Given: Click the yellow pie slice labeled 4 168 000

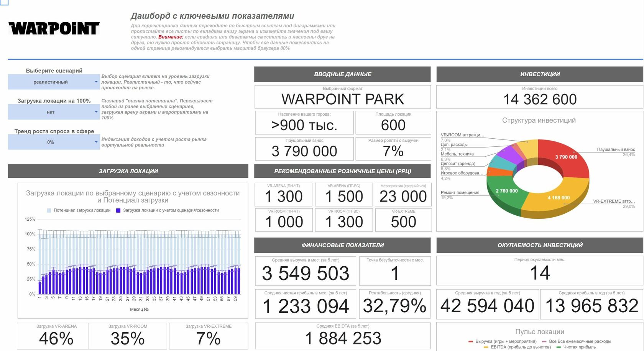Looking at the screenshot, I should (558, 198).
